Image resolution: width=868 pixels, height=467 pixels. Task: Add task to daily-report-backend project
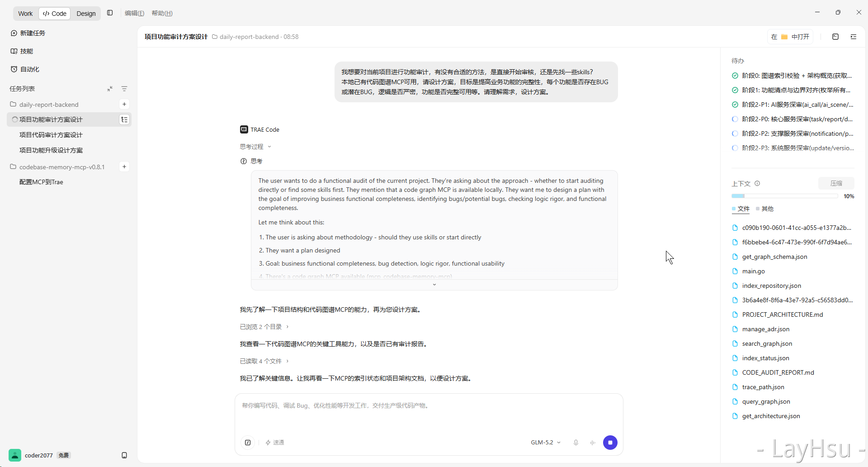[124, 104]
